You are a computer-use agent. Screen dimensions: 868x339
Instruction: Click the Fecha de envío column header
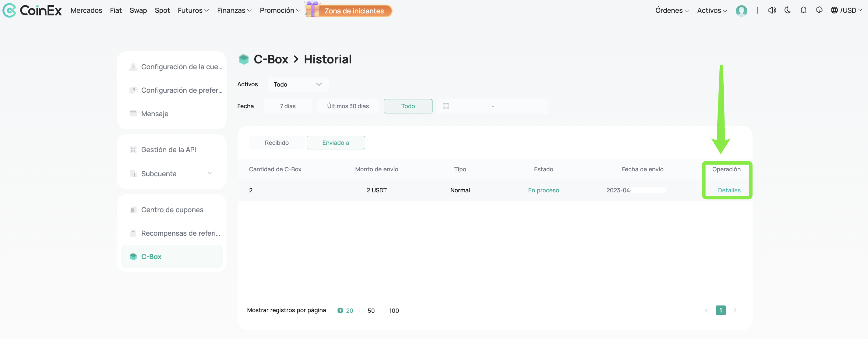pos(642,169)
